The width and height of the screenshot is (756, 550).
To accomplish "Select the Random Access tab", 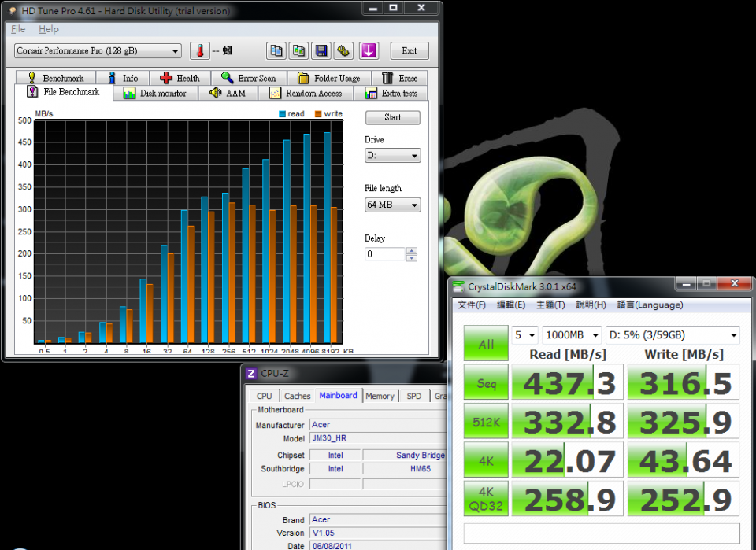I will tap(306, 93).
